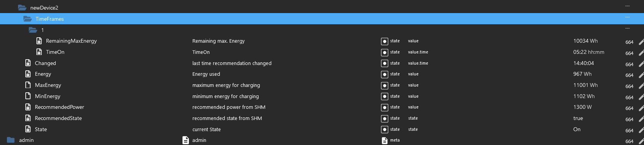Select the MinEnergy tree item
Image resolution: width=644 pixels, height=145 pixels.
pyautogui.click(x=48, y=96)
